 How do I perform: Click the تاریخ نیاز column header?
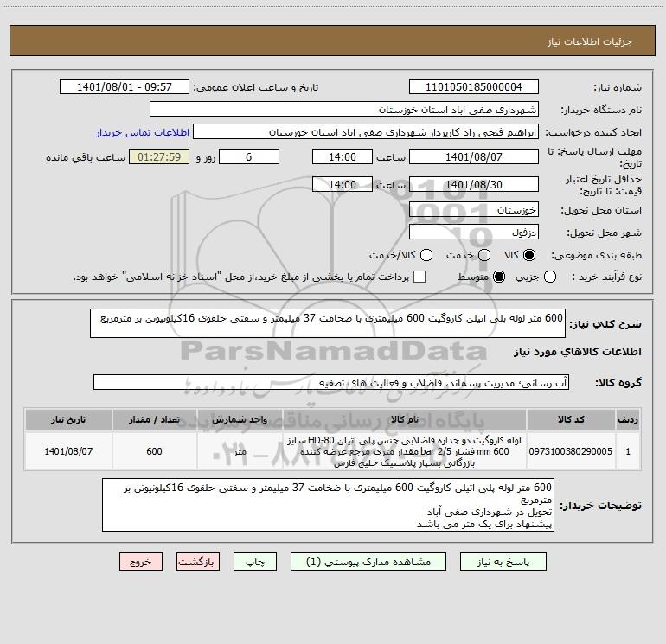point(68,419)
